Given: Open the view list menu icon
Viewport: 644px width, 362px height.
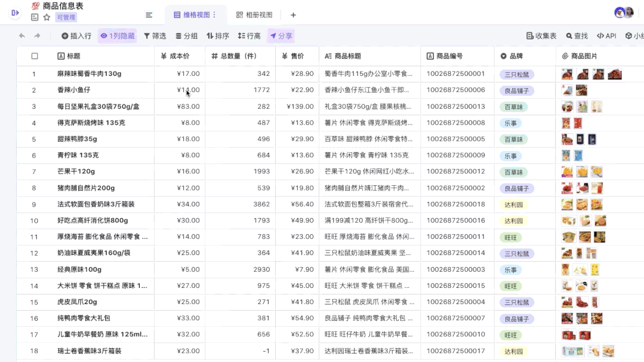Looking at the screenshot, I should [x=149, y=15].
